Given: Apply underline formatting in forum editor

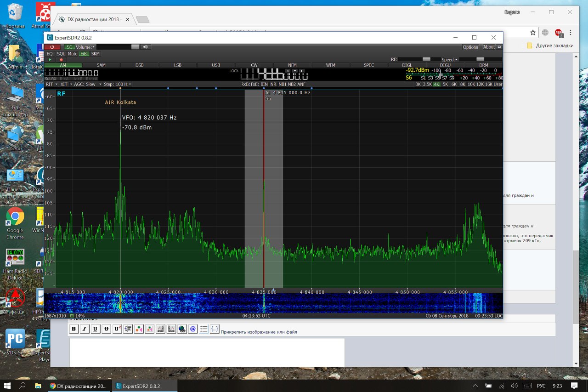Looking at the screenshot, I should [96, 329].
